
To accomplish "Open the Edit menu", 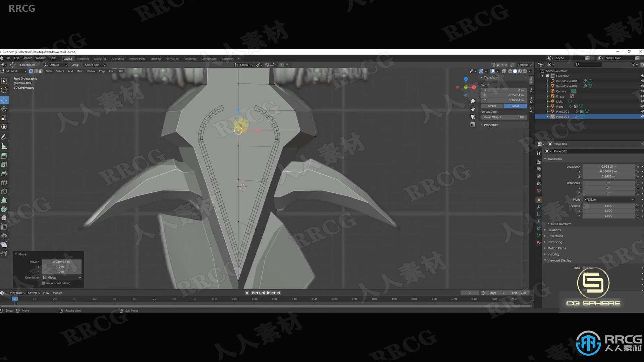I will pyautogui.click(x=15, y=58).
